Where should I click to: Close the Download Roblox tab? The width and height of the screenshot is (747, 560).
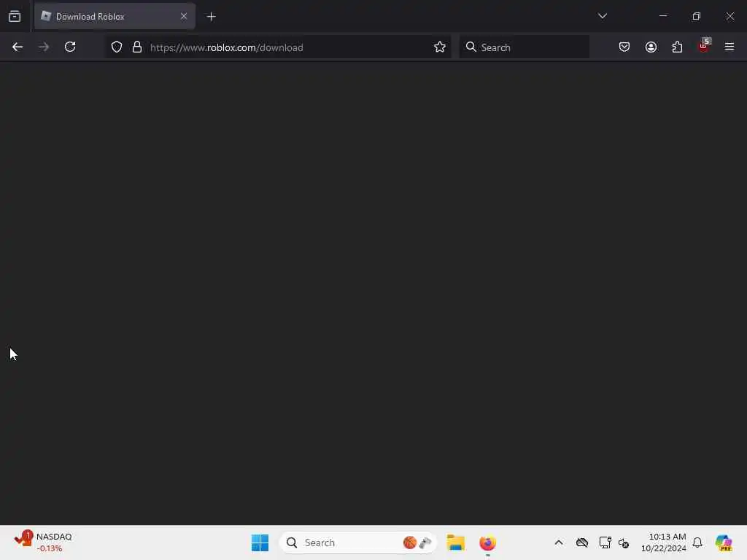184,17
